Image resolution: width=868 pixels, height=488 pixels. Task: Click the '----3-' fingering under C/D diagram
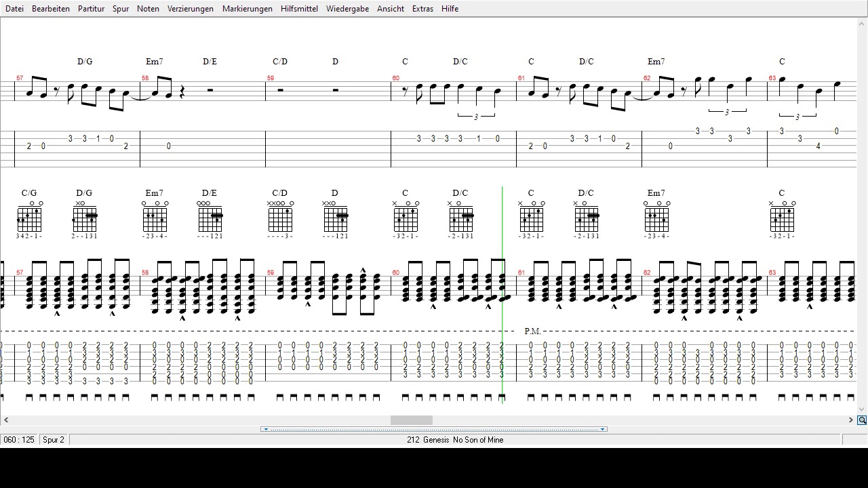(x=280, y=237)
